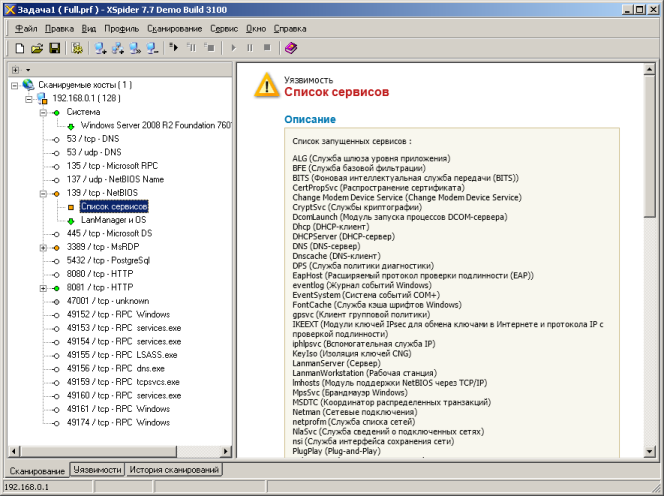This screenshot has width=664, height=496.
Task: Add host range with networked computers icon
Action: [x=118, y=48]
